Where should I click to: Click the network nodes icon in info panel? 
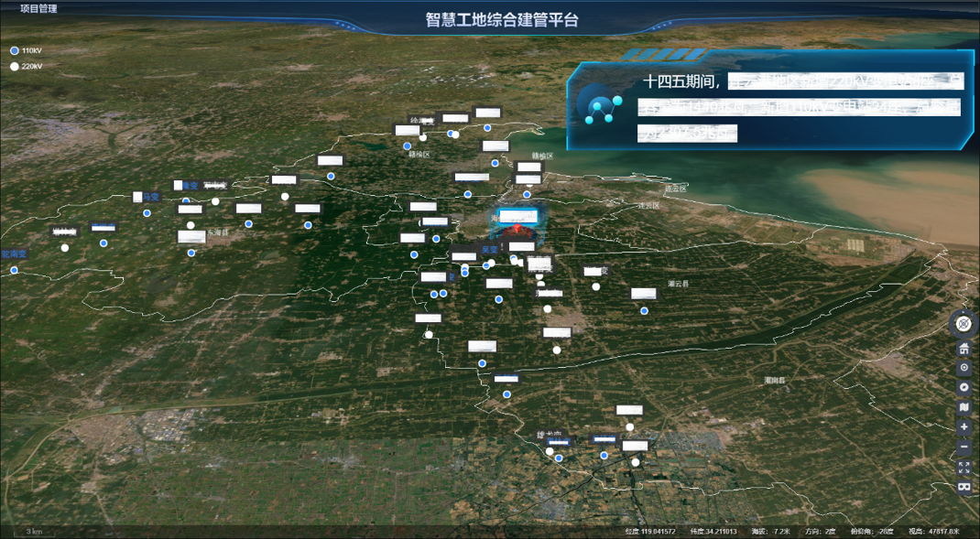604,109
